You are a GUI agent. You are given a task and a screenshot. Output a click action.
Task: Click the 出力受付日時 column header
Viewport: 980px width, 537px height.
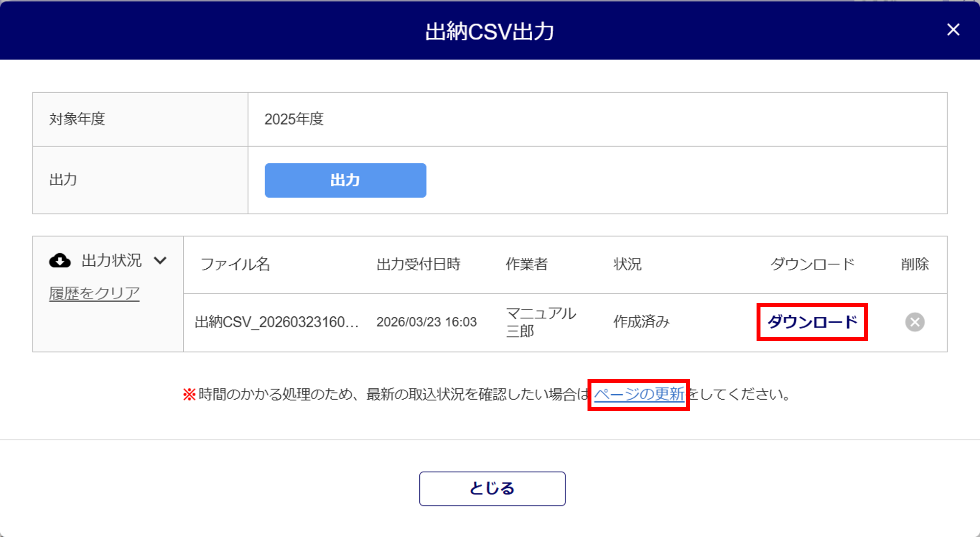(x=418, y=264)
